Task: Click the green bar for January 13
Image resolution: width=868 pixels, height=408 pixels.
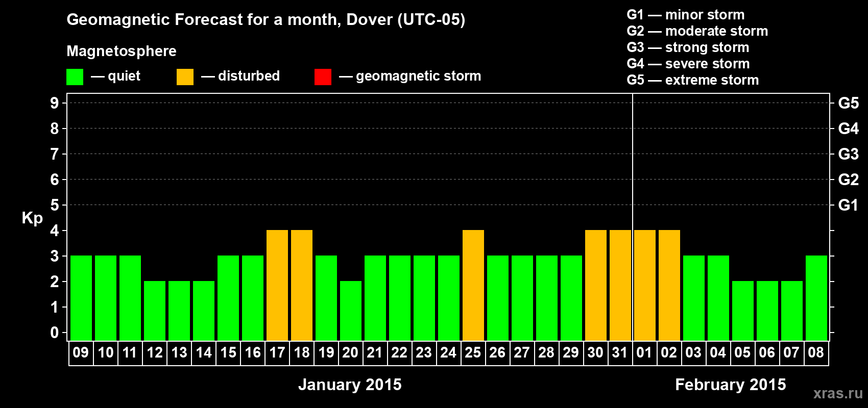Action: [179, 311]
